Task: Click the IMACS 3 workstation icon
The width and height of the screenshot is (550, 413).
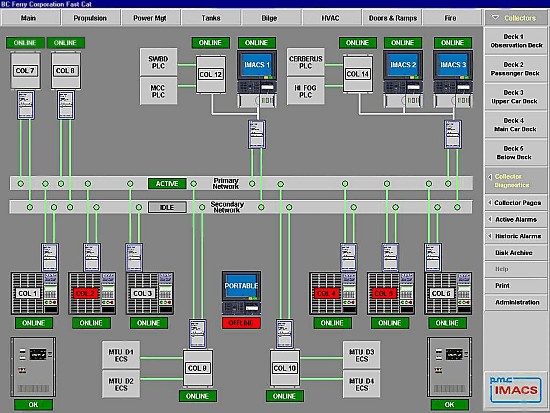Action: coord(453,78)
